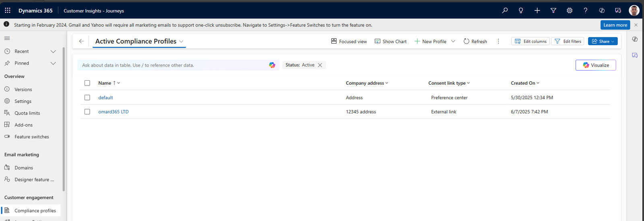This screenshot has height=221, width=644.
Task: Click Copilot icon in the ask-data box
Action: [x=272, y=65]
